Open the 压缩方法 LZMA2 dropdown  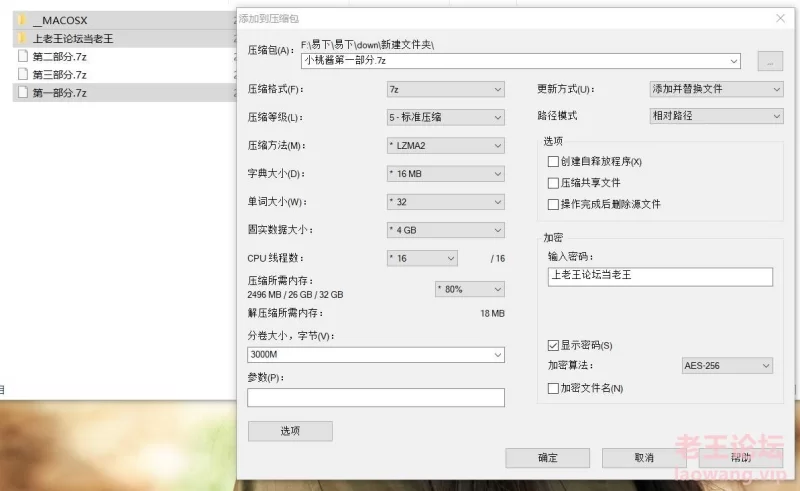tap(445, 145)
